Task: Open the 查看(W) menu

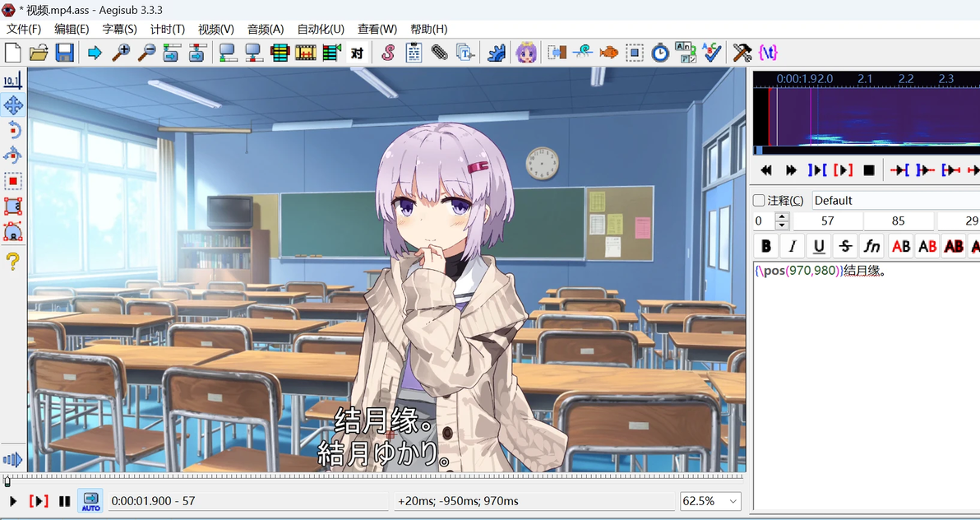Action: tap(377, 29)
